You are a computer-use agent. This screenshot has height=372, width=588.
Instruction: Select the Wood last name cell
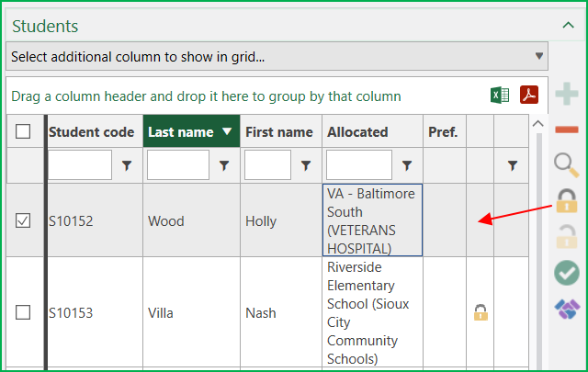[x=191, y=220]
